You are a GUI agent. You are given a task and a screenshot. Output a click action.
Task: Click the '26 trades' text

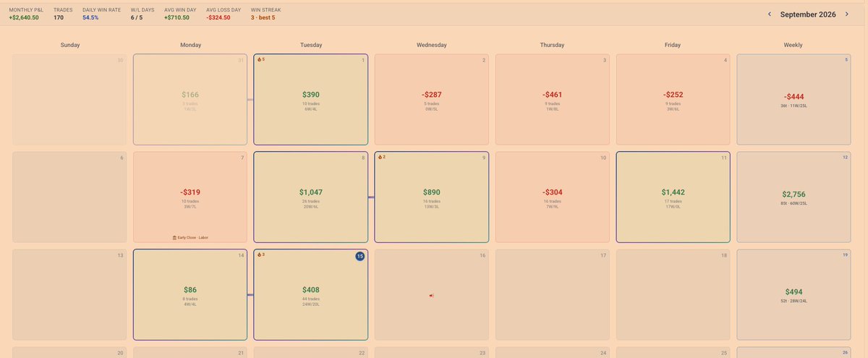[311, 201]
